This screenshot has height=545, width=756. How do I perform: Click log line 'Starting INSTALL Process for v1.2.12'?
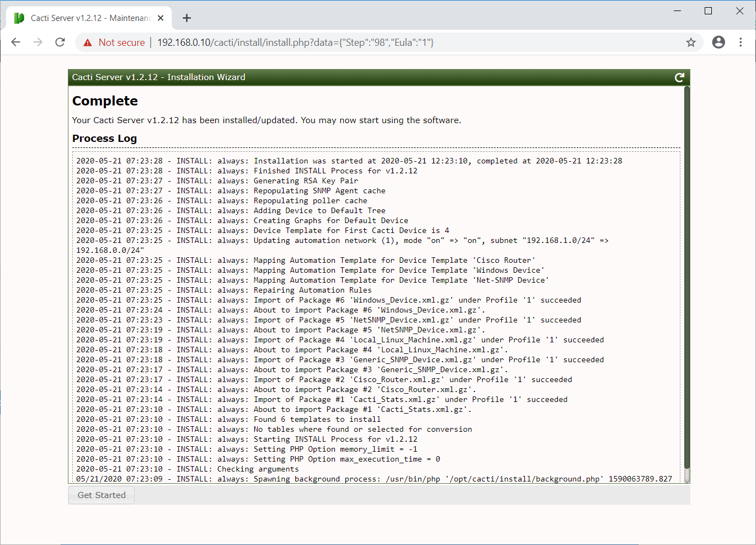point(247,439)
